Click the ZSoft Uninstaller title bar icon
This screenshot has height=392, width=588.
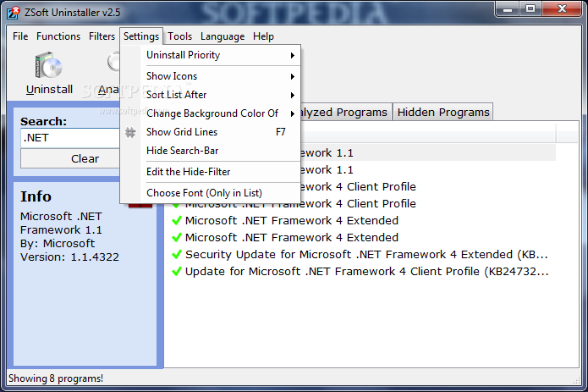[14, 13]
